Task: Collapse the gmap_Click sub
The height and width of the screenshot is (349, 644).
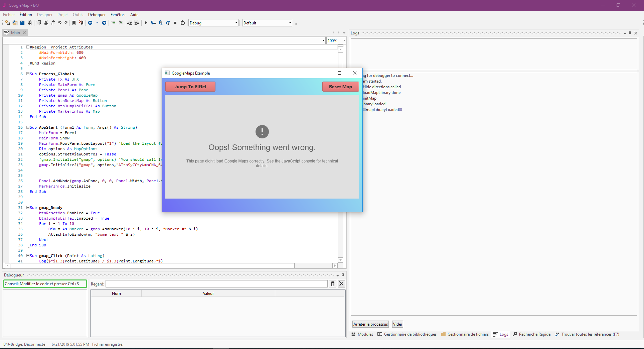Action: (28, 256)
